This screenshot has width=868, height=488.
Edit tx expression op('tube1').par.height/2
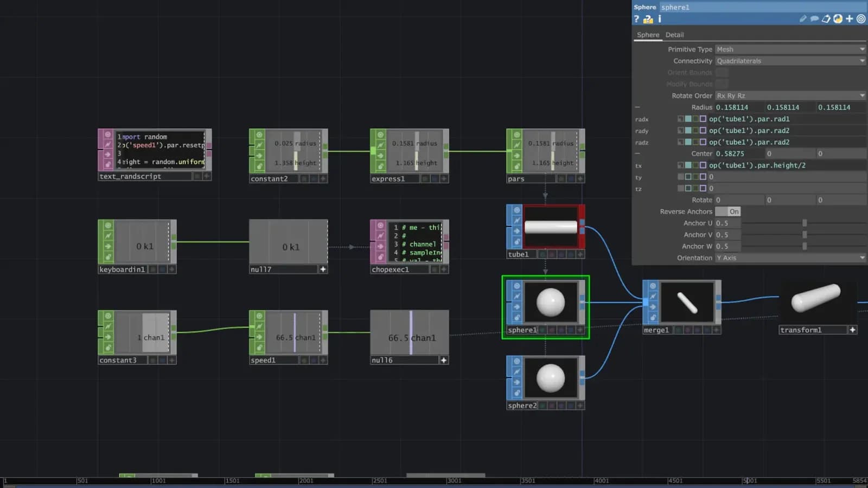coord(787,165)
